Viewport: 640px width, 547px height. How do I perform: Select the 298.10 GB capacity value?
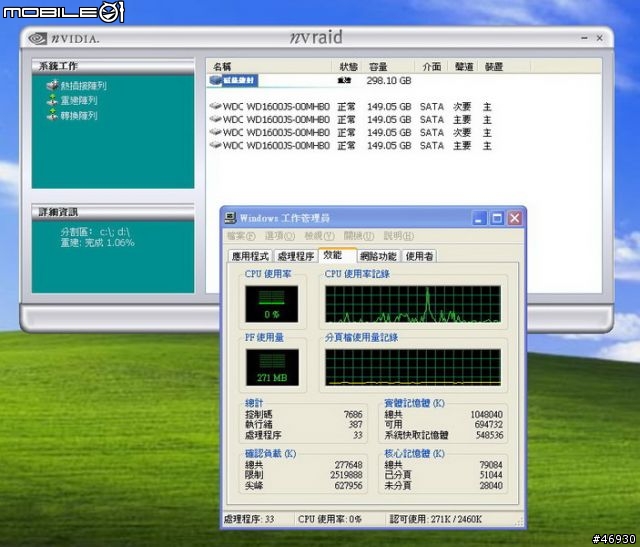[389, 81]
